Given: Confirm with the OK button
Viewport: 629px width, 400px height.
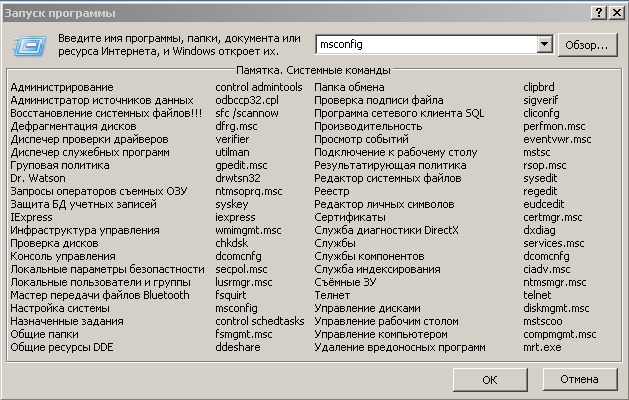Looking at the screenshot, I should [x=489, y=379].
